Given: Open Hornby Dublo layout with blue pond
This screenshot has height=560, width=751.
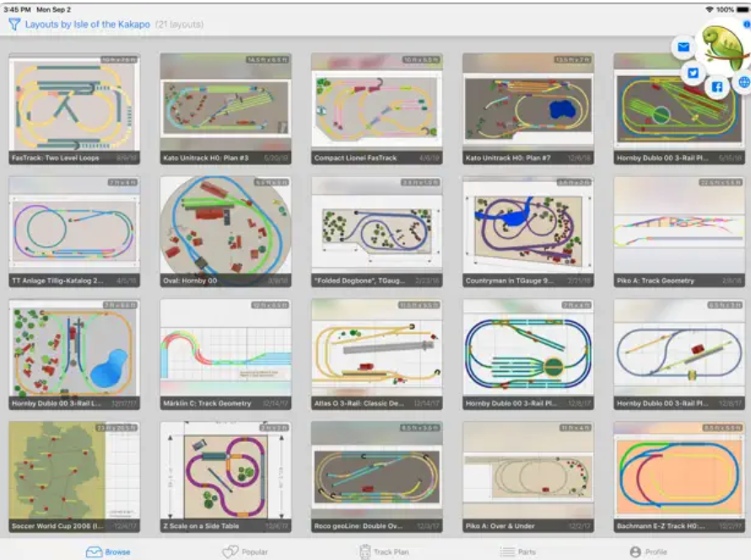Looking at the screenshot, I should [74, 354].
